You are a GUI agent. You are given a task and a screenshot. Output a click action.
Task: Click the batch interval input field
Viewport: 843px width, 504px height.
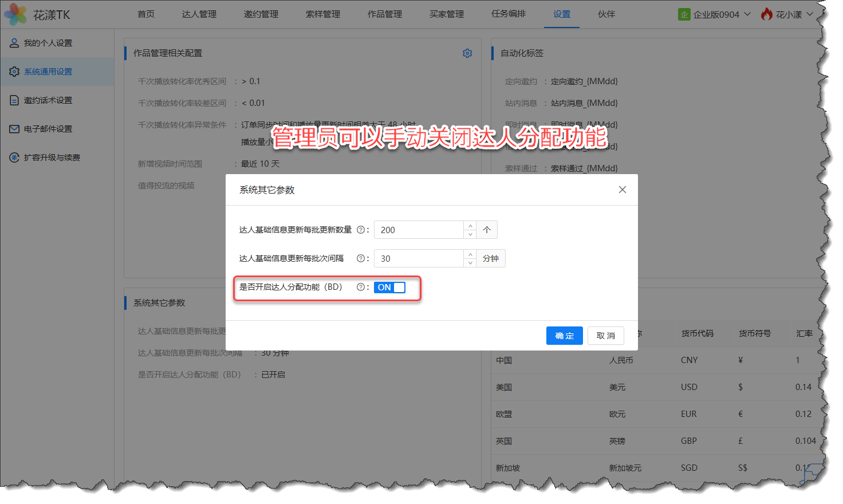coord(418,258)
